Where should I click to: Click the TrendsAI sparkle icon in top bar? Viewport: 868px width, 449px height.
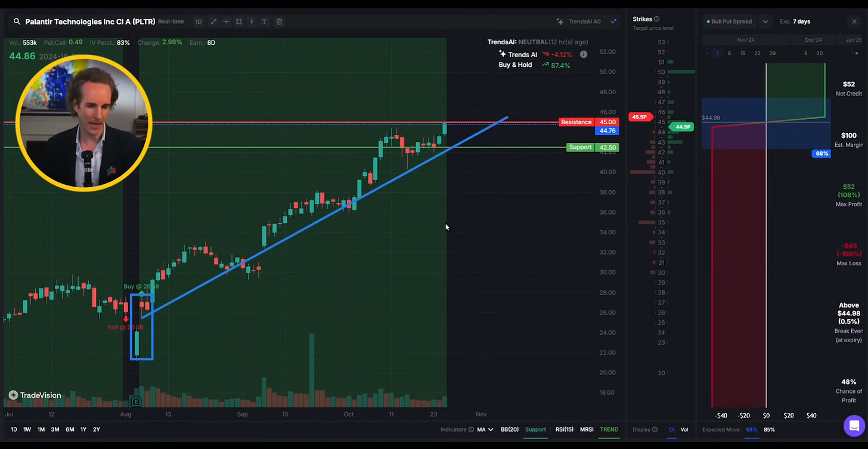point(560,21)
